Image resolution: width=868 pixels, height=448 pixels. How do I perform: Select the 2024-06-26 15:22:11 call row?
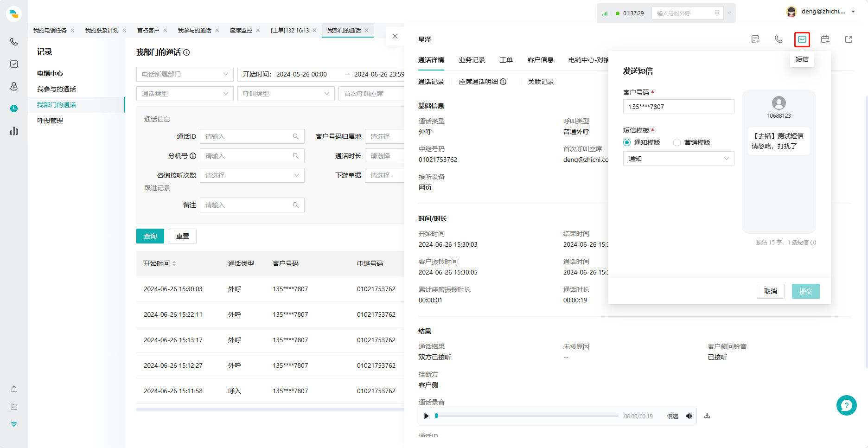270,314
